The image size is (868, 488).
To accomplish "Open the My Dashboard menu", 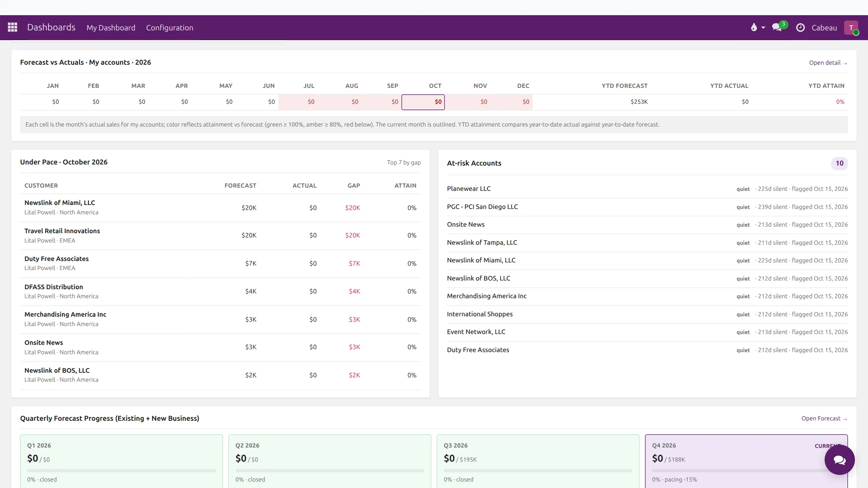I will tap(111, 27).
